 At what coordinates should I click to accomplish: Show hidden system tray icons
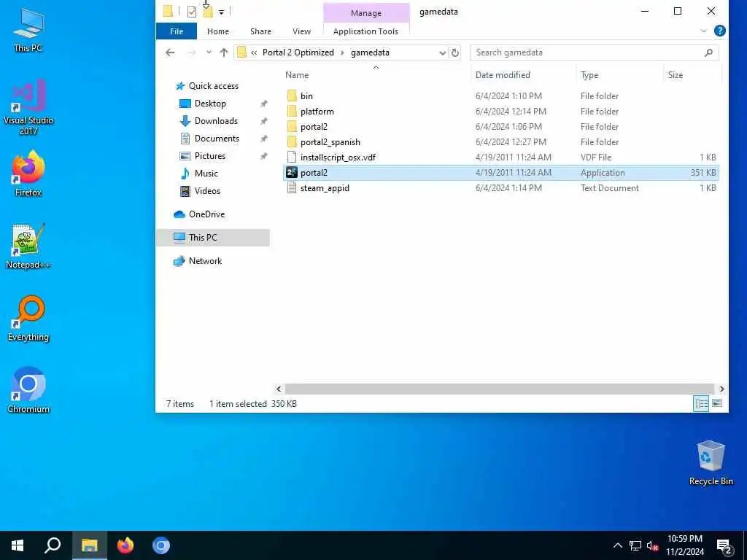pyautogui.click(x=617, y=545)
